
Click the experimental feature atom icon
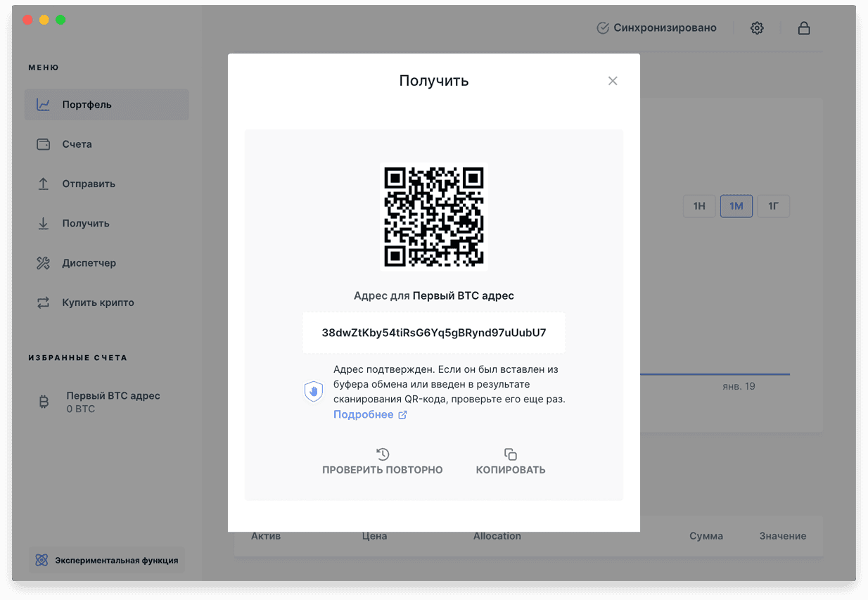[42, 561]
